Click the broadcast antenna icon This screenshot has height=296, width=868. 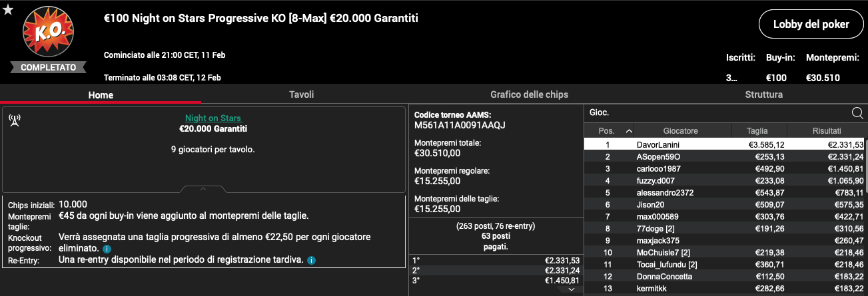pos(14,120)
